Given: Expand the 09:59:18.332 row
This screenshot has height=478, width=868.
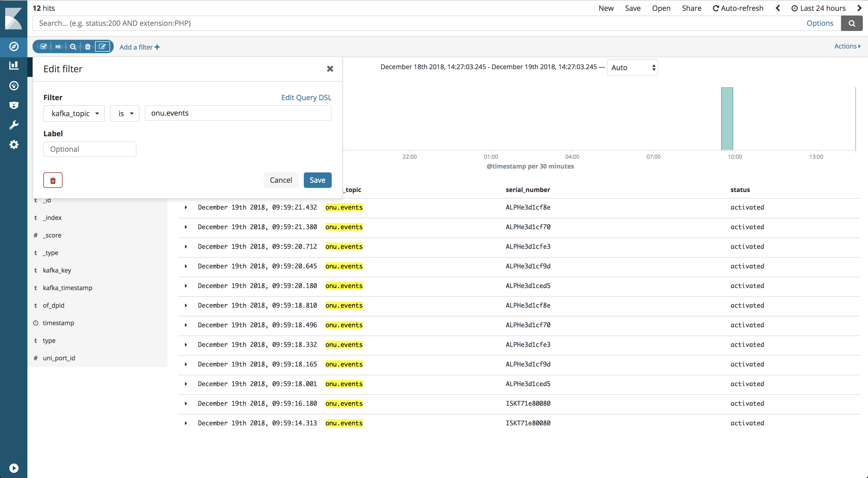Looking at the screenshot, I should click(186, 345).
